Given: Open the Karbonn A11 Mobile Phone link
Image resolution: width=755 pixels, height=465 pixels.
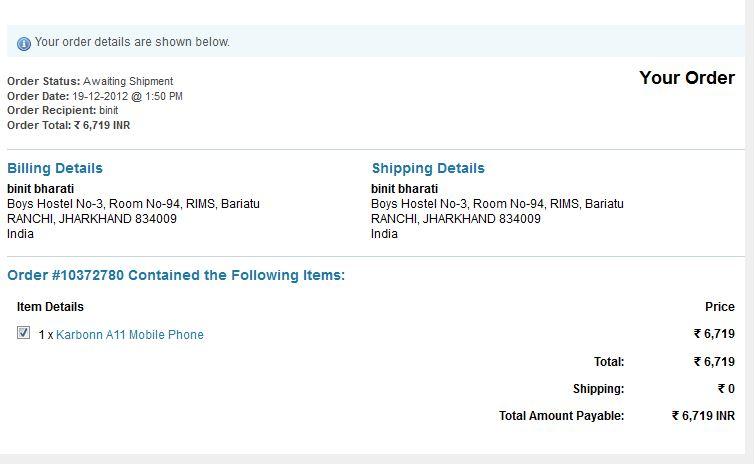Looking at the screenshot, I should pos(130,335).
